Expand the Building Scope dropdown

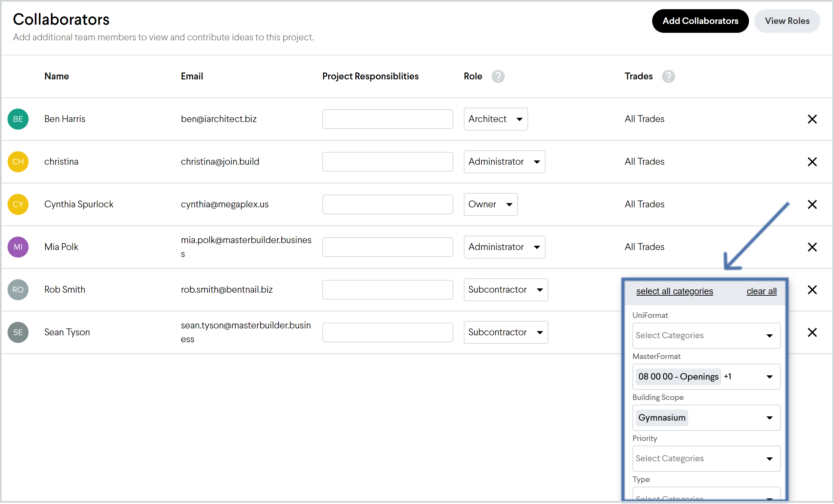[x=706, y=418]
